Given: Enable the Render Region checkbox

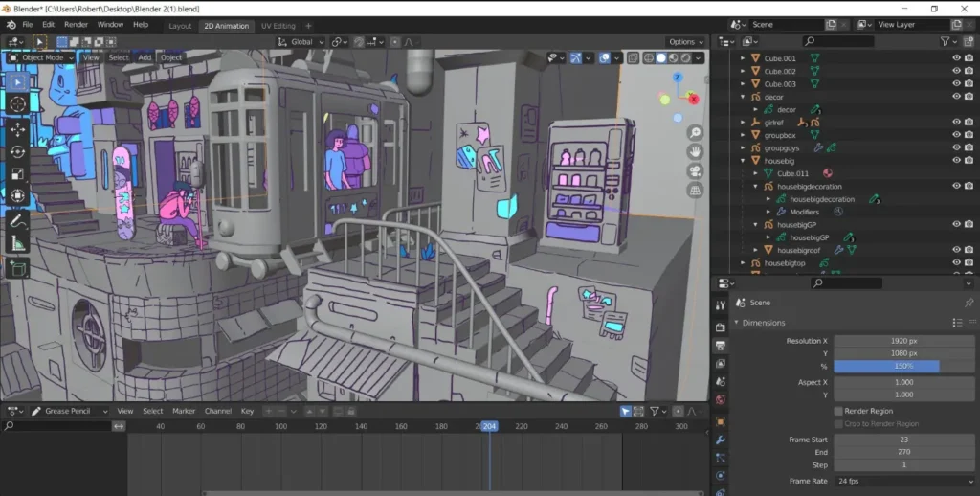Looking at the screenshot, I should [838, 411].
